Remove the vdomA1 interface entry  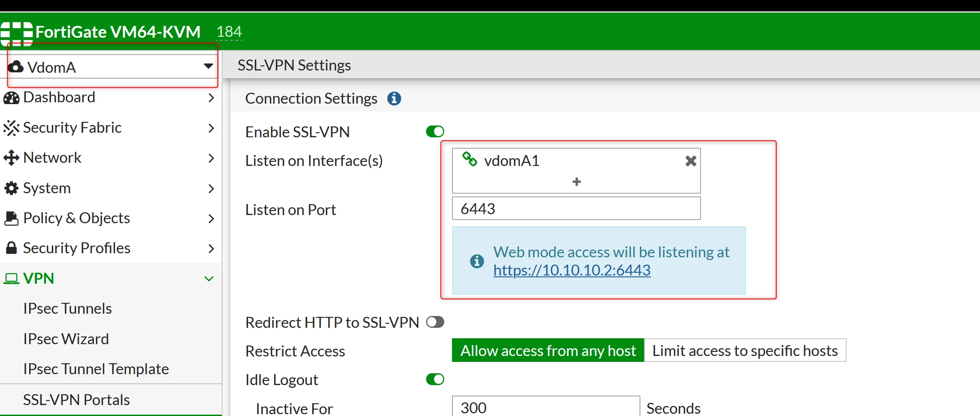[691, 160]
